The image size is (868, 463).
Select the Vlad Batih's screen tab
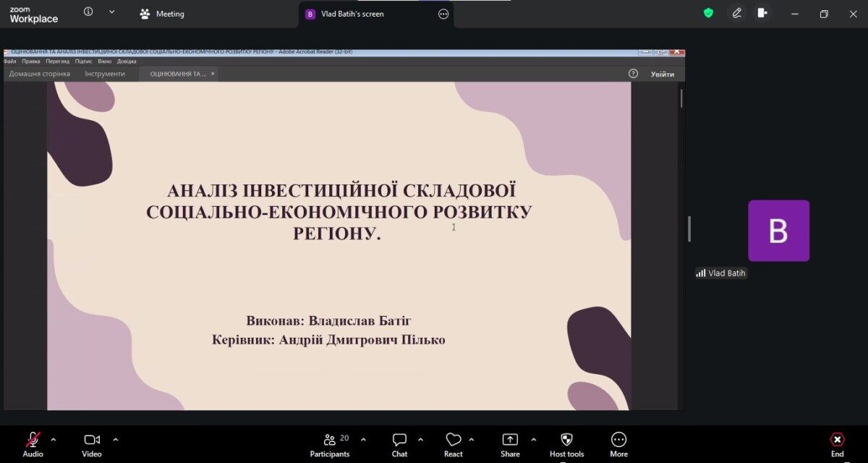click(352, 14)
